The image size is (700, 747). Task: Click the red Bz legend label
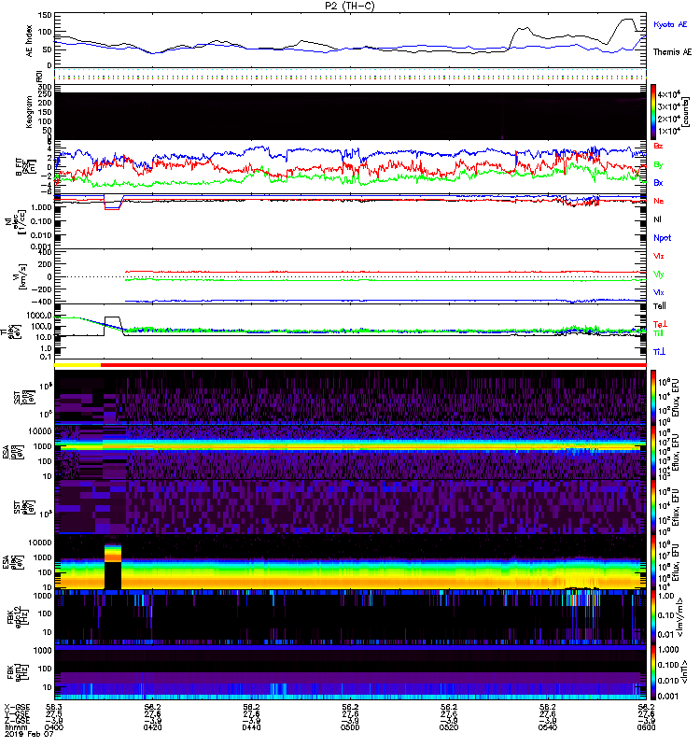coord(658,146)
